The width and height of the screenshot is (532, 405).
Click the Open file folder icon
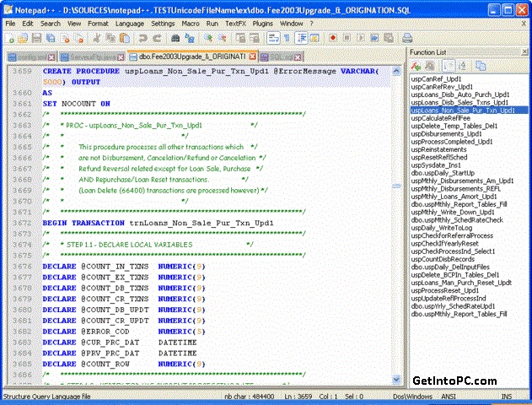tap(23, 38)
